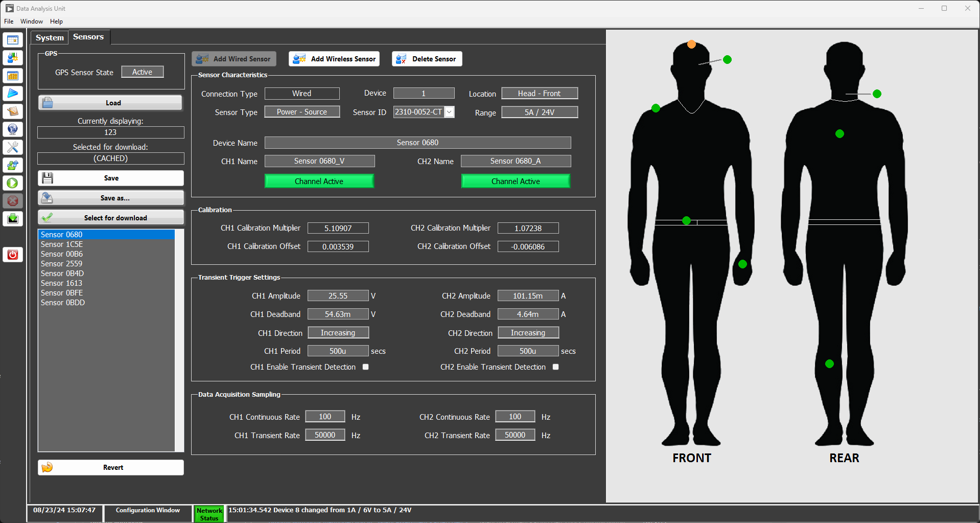Toggle the CH2 Channel Active button
Image resolution: width=980 pixels, height=523 pixels.
coord(516,181)
